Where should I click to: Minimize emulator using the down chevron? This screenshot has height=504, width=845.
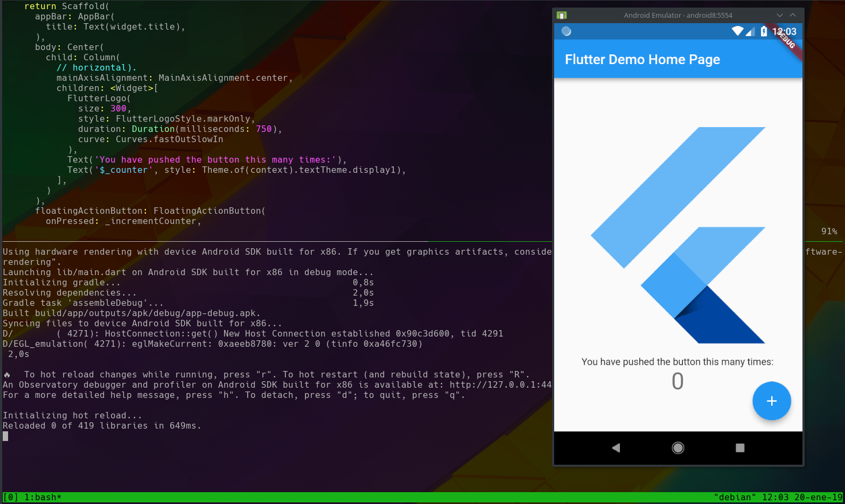[x=779, y=15]
